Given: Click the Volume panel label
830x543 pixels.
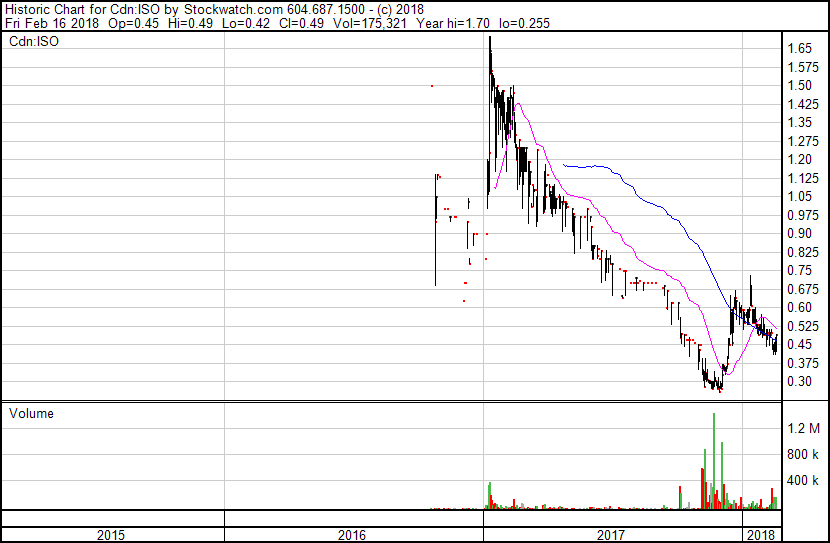Looking at the screenshot, I should click(31, 413).
